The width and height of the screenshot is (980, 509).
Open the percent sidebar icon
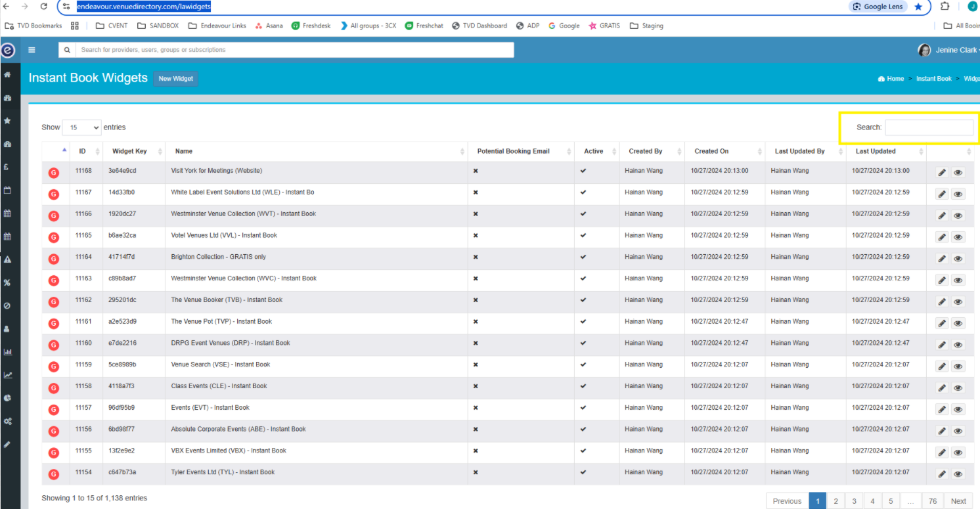click(x=7, y=282)
